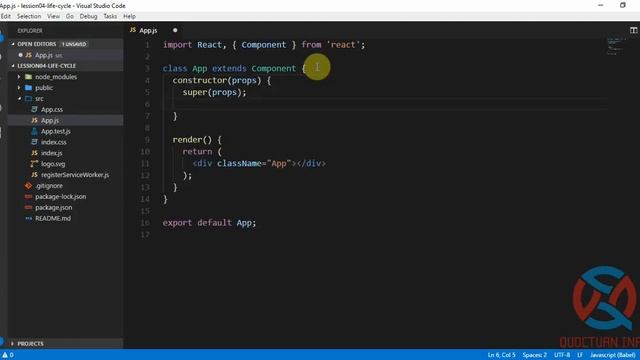Click the 'react' import string
Image resolution: width=640 pixels, height=360 pixels.
[343, 45]
